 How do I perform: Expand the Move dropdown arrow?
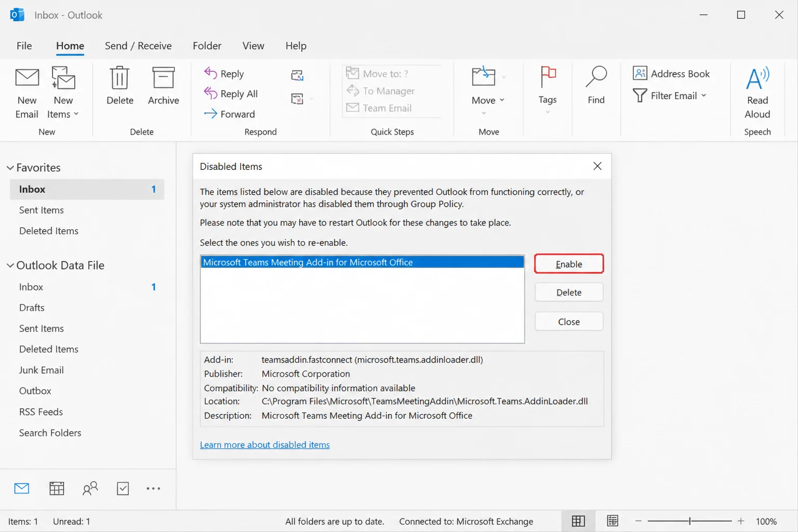pos(502,100)
